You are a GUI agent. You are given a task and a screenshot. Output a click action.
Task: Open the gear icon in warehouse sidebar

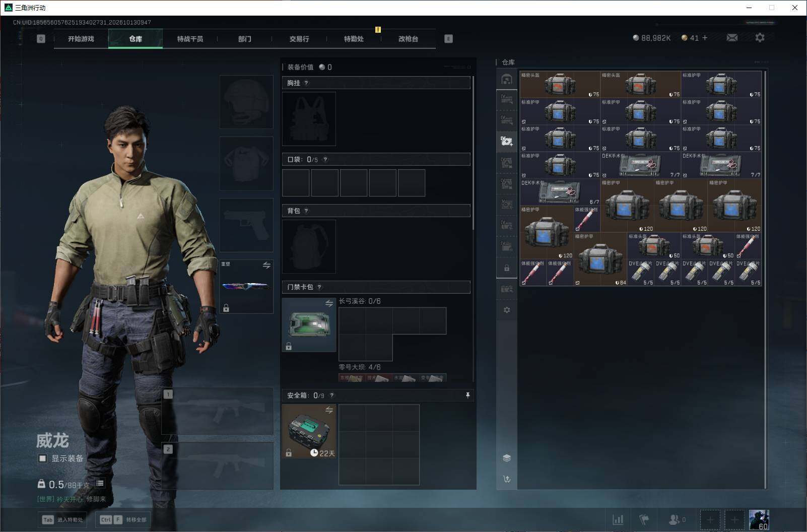coord(507,310)
